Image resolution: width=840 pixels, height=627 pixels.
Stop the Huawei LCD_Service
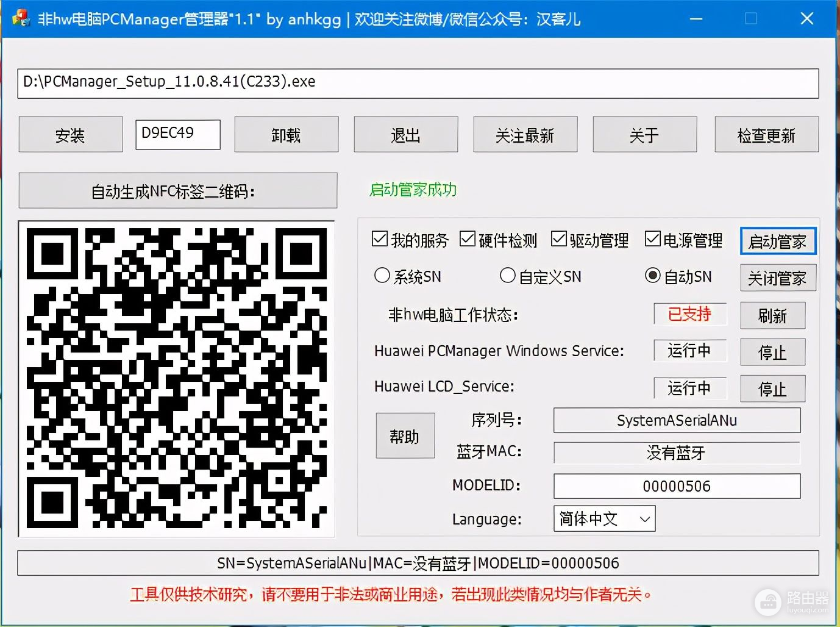point(773,389)
